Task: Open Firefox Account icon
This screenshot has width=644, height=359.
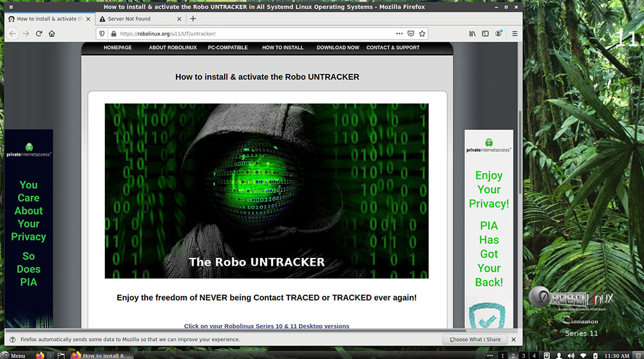Action: click(x=498, y=33)
